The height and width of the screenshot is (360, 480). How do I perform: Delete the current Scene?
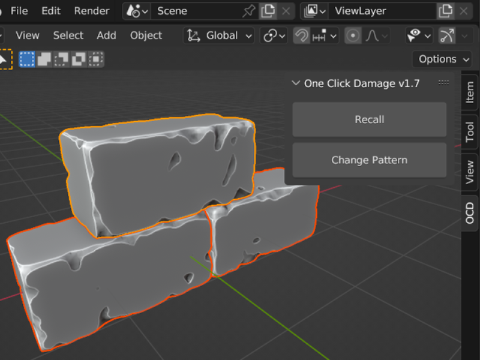286,11
